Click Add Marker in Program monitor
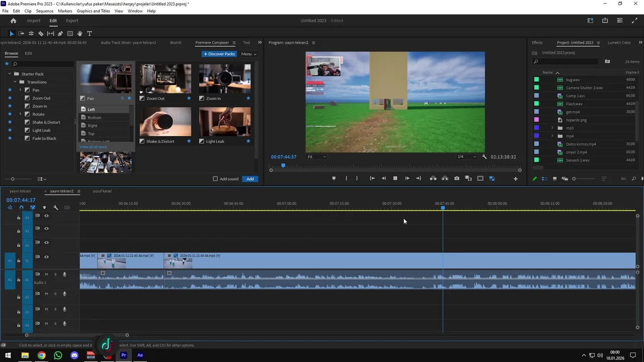Viewport: 644px width, 362px height. click(x=334, y=178)
